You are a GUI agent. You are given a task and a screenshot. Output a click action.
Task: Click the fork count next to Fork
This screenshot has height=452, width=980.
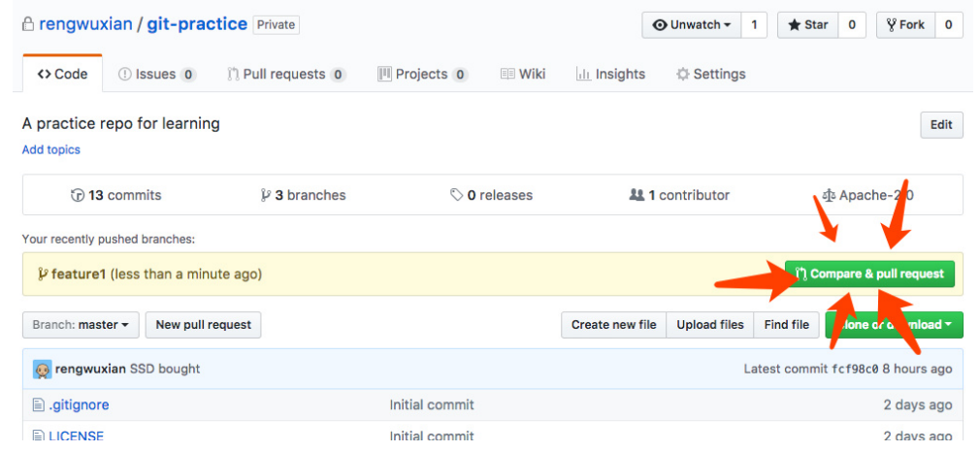(x=948, y=25)
